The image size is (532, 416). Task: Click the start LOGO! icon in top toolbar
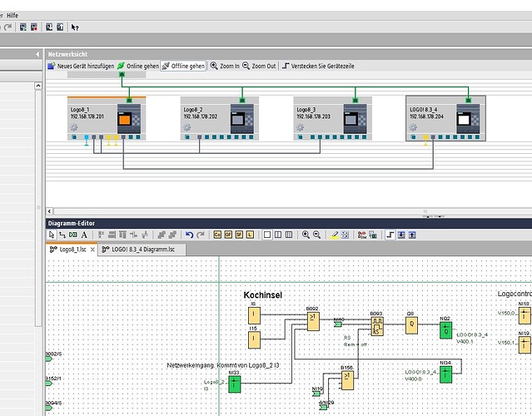tap(23, 27)
